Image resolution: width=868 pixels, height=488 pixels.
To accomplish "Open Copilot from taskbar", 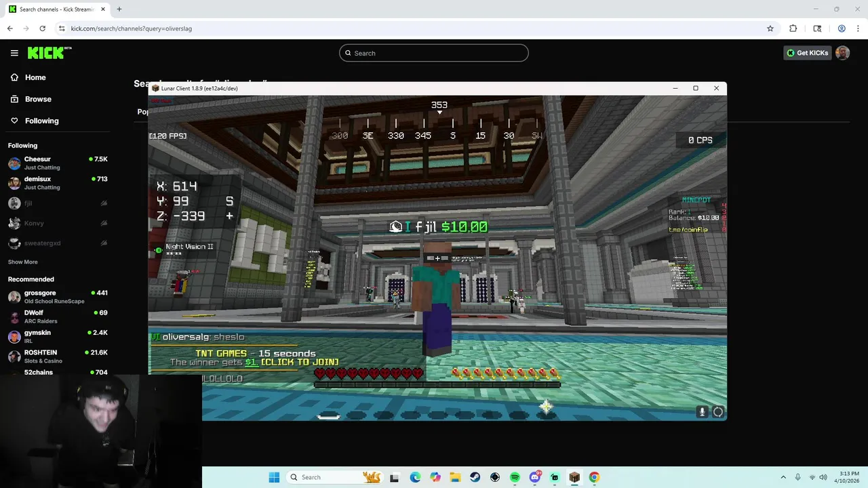I will point(435,477).
